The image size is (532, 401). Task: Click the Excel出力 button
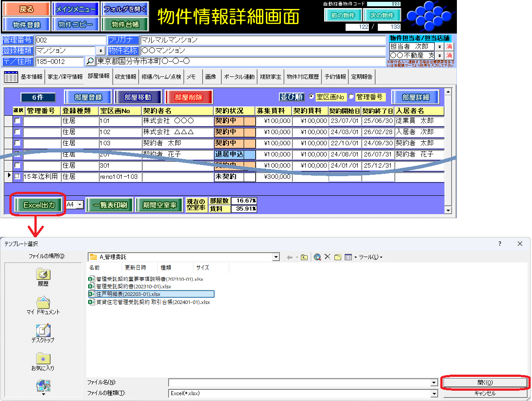click(x=38, y=205)
